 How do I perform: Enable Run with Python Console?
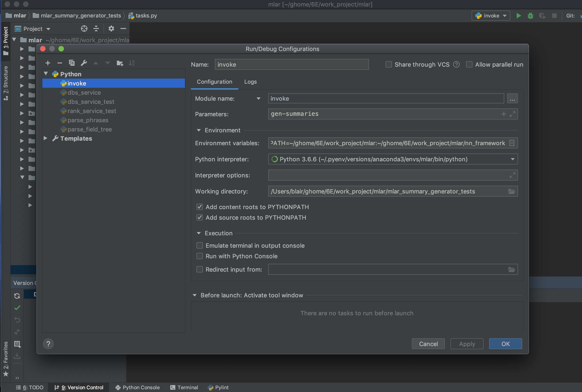[x=199, y=256]
